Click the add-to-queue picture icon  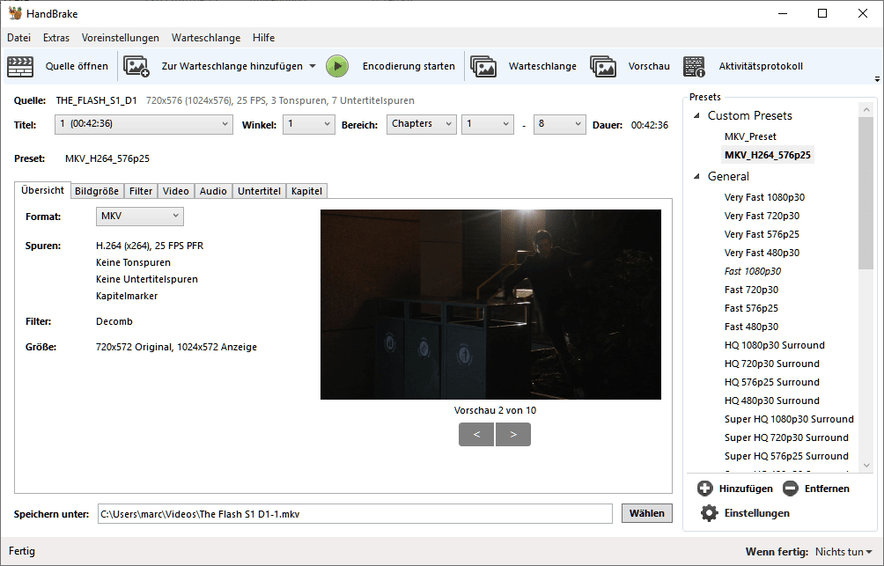[x=136, y=67]
